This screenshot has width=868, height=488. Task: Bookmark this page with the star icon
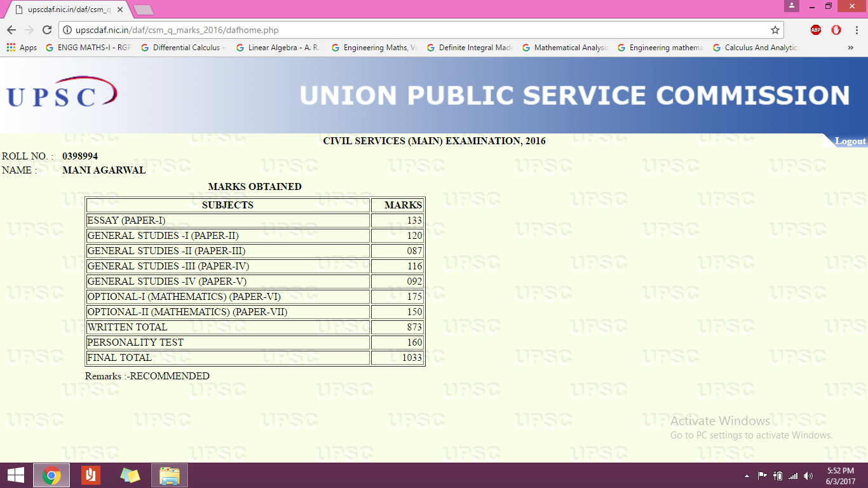click(775, 30)
